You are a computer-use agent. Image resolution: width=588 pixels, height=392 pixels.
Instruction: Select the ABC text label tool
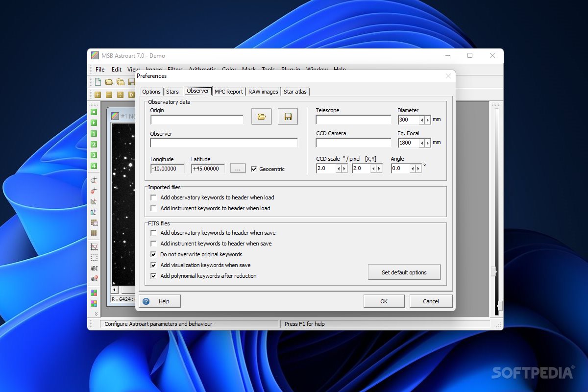tap(94, 269)
